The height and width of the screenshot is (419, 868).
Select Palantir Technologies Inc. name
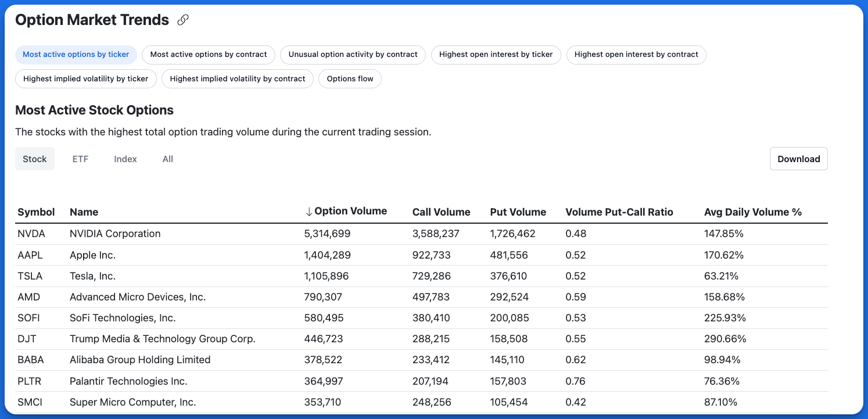pos(128,381)
